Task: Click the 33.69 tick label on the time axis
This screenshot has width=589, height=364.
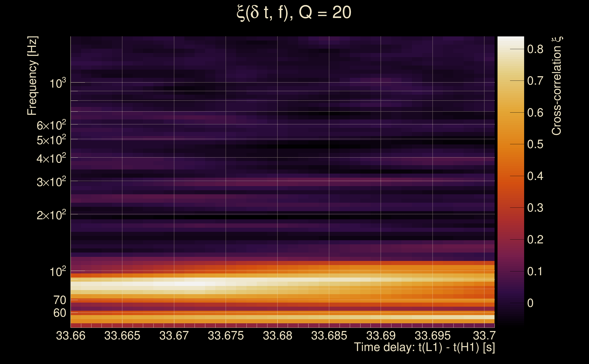Action: click(x=381, y=336)
